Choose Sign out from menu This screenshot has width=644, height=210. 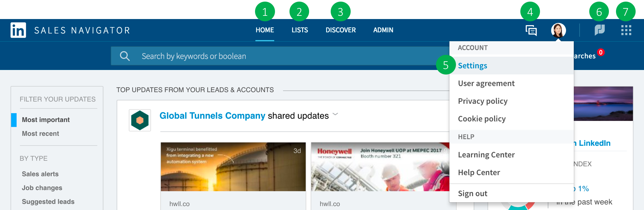point(512,193)
